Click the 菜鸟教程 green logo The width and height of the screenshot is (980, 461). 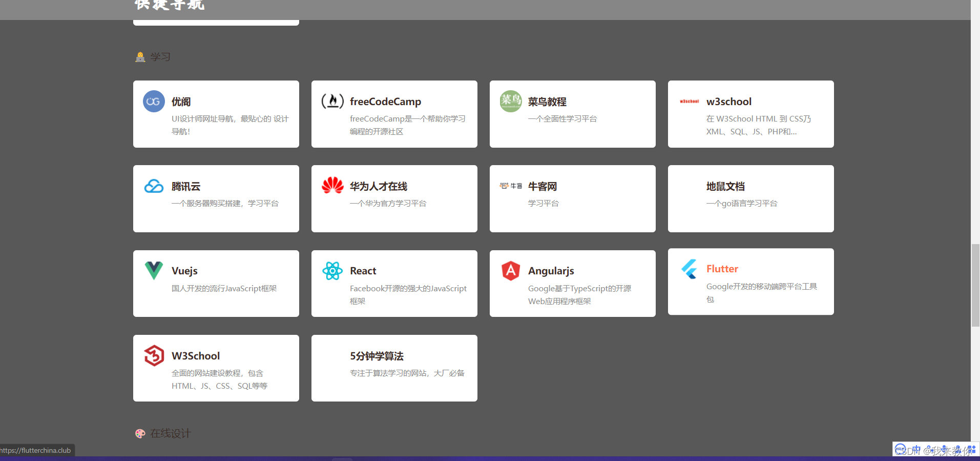tap(511, 102)
